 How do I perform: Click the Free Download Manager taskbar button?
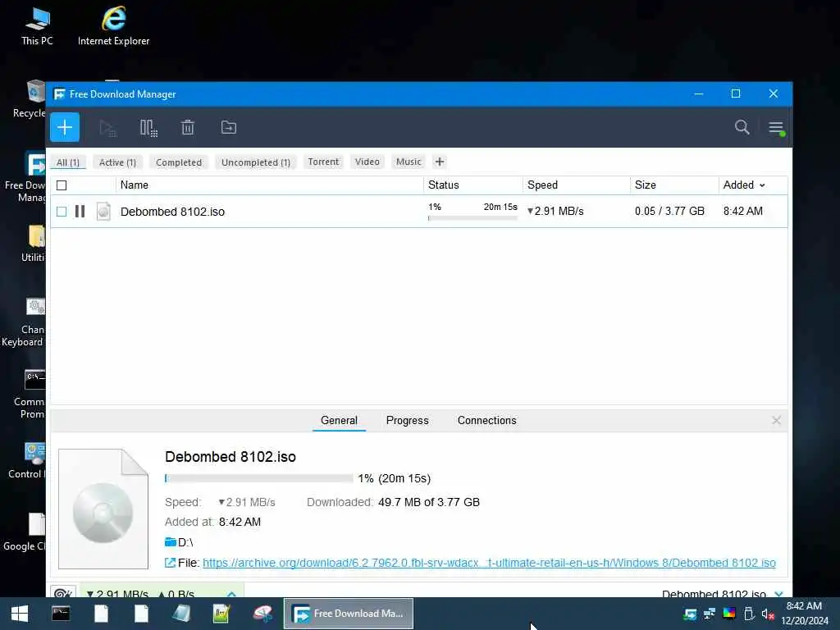point(348,614)
